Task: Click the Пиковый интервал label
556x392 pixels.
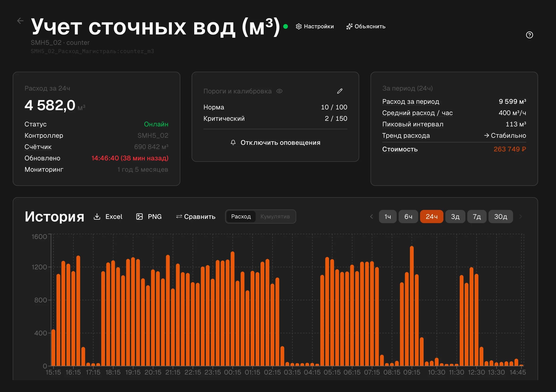Action: 413,124
